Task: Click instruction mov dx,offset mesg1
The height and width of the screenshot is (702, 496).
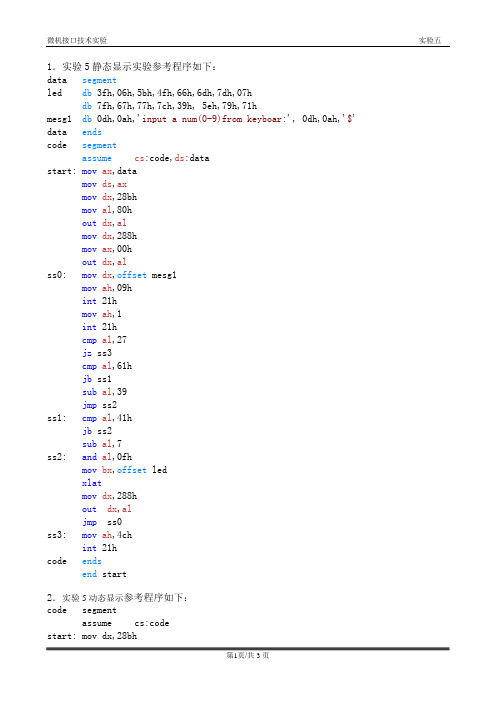Action: tap(129, 275)
